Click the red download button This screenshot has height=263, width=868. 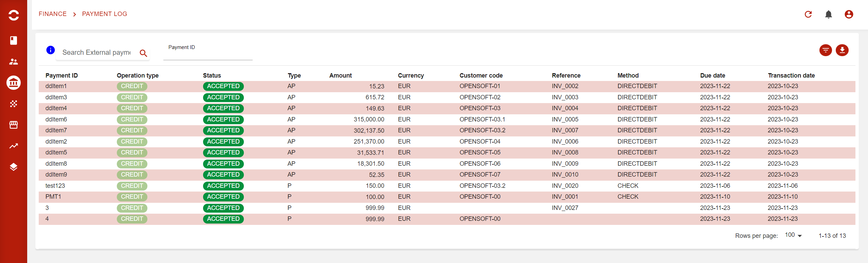tap(842, 50)
